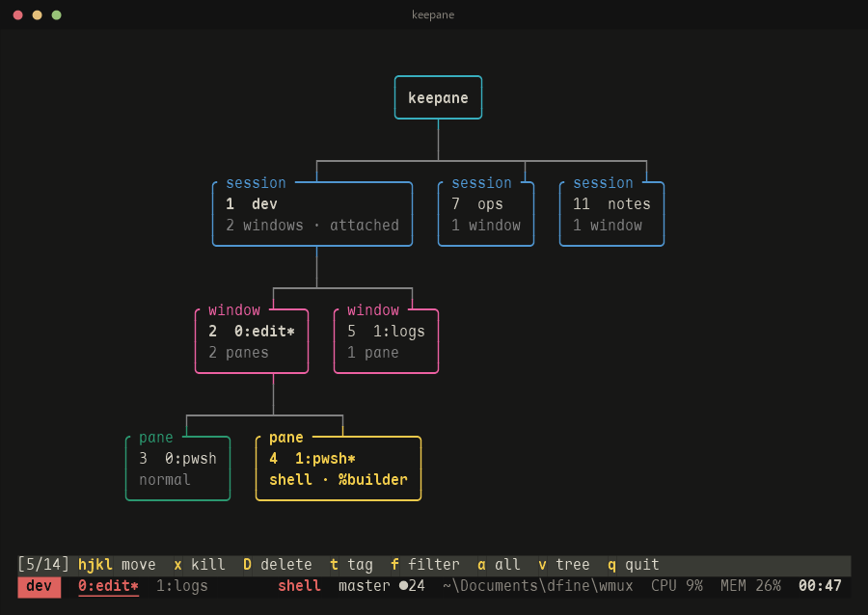Click the red dev session badge

39,586
